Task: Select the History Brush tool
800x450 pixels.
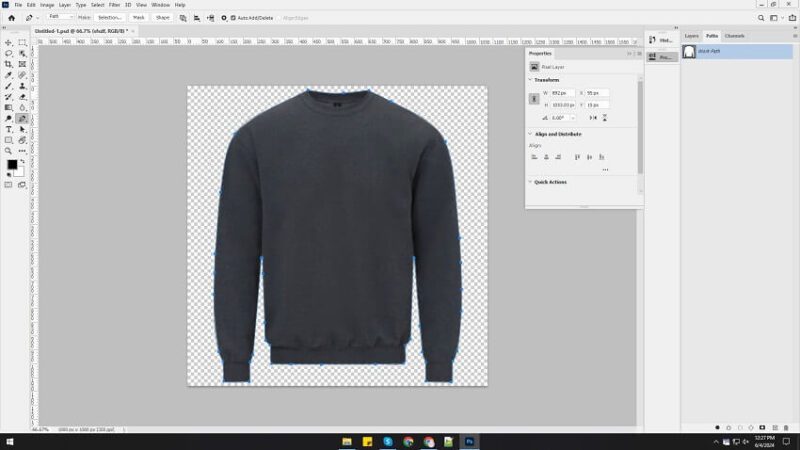Action: coord(8,97)
